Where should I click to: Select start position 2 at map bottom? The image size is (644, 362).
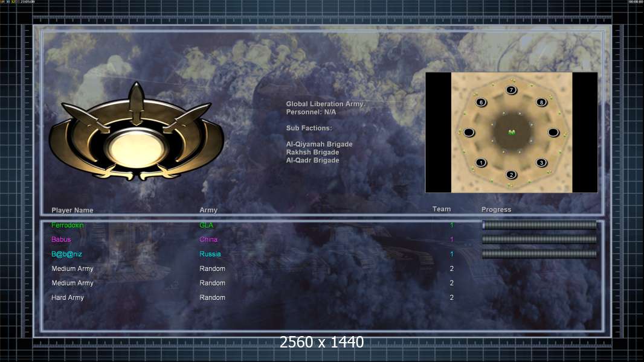[x=511, y=174]
